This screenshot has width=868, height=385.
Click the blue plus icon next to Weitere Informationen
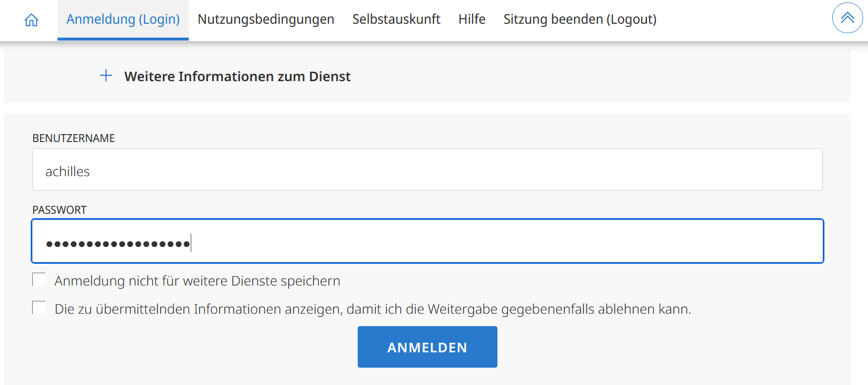[106, 76]
